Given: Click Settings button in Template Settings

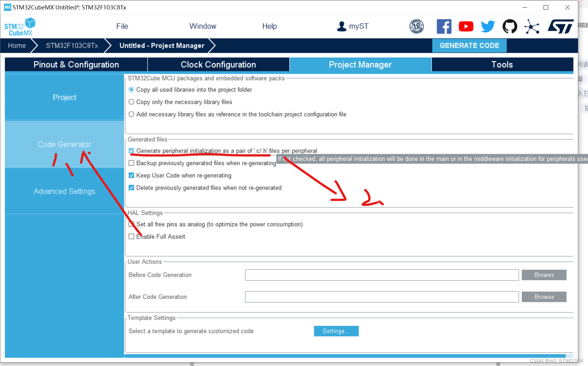Looking at the screenshot, I should pos(336,331).
